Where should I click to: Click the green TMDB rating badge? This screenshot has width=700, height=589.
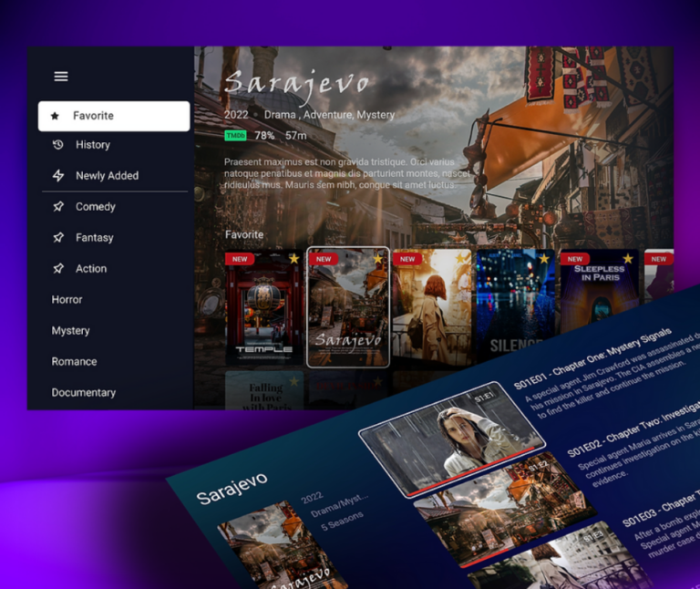(x=235, y=136)
